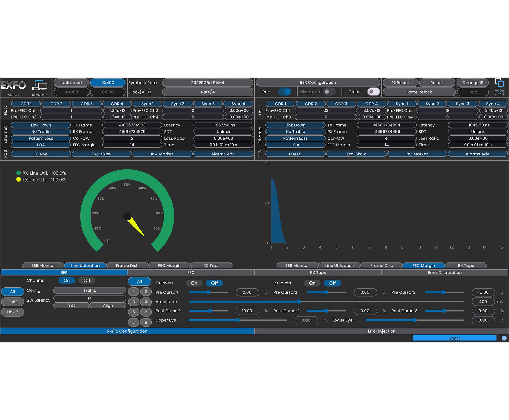Click the Amplitude slider handle

pyautogui.click(x=299, y=302)
